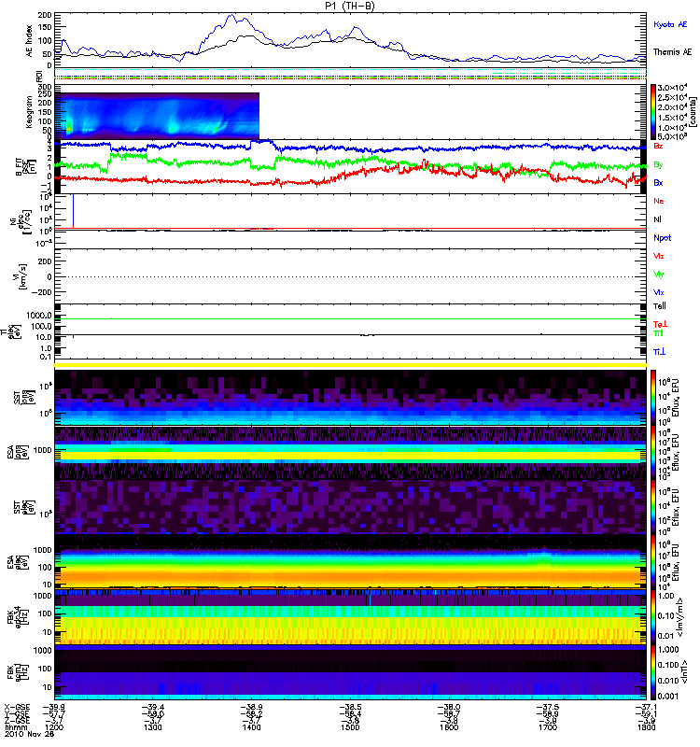
Task: Click the blue Kyoto AE peak near 1350
Action: point(231,16)
